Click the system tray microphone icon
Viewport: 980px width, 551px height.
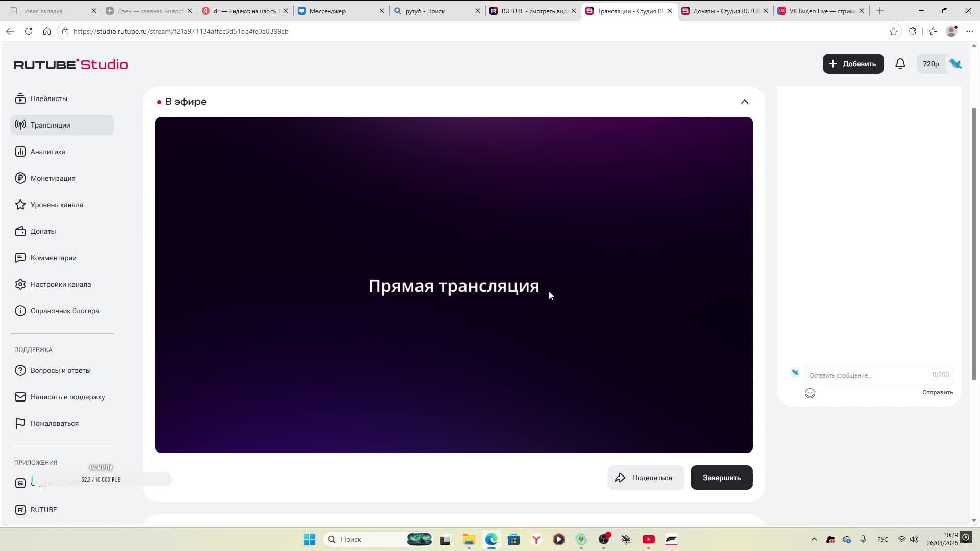pyautogui.click(x=863, y=539)
